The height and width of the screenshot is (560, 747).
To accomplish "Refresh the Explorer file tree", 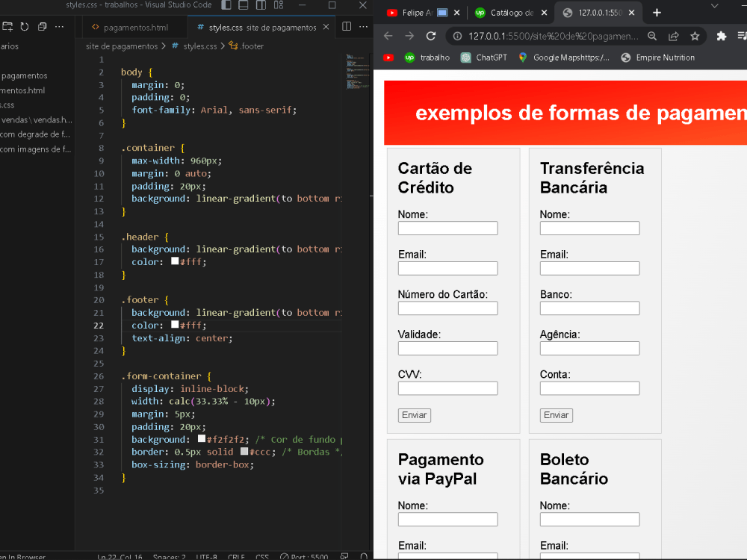I will [25, 27].
